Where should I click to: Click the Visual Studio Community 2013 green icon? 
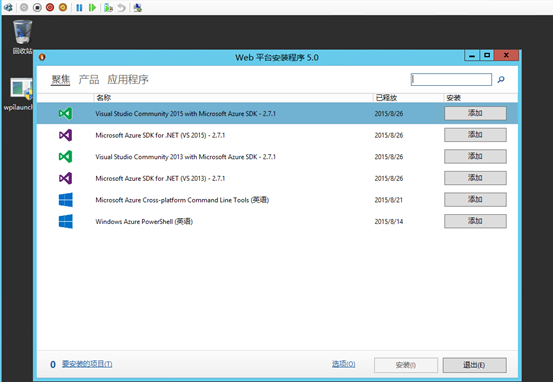[x=66, y=157]
